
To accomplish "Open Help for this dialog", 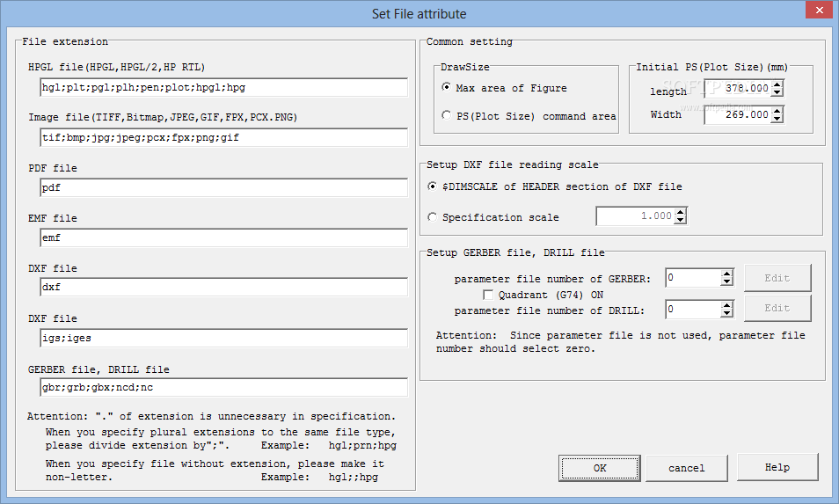I will [777, 468].
